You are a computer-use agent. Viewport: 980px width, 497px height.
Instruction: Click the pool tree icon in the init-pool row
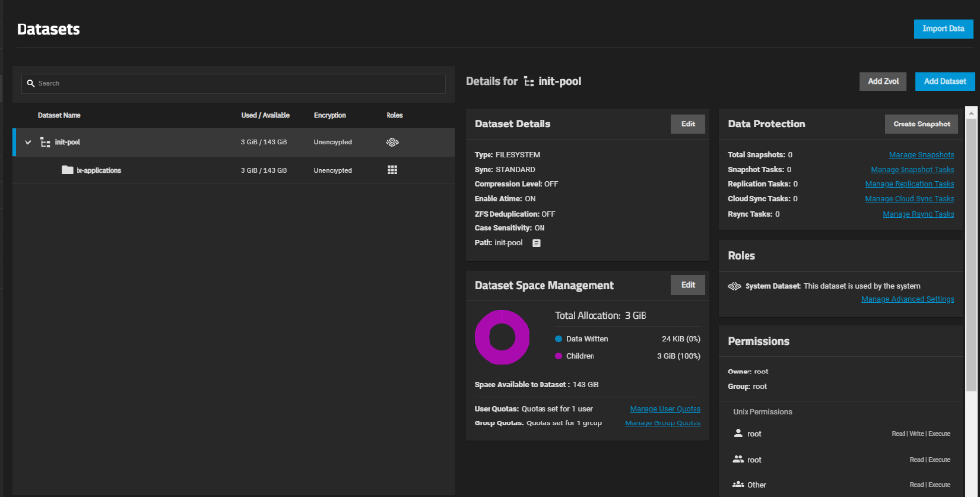[45, 142]
